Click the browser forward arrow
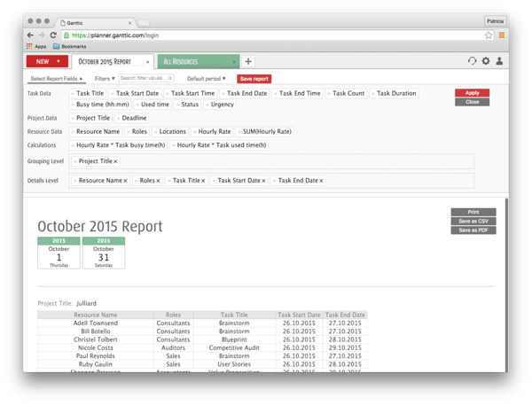 pyautogui.click(x=42, y=35)
